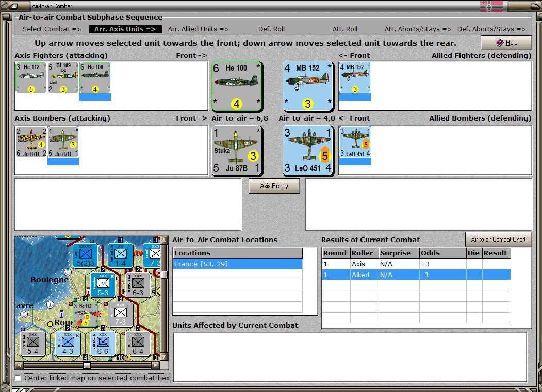Click the +3 odds cell for Axis

click(x=443, y=264)
